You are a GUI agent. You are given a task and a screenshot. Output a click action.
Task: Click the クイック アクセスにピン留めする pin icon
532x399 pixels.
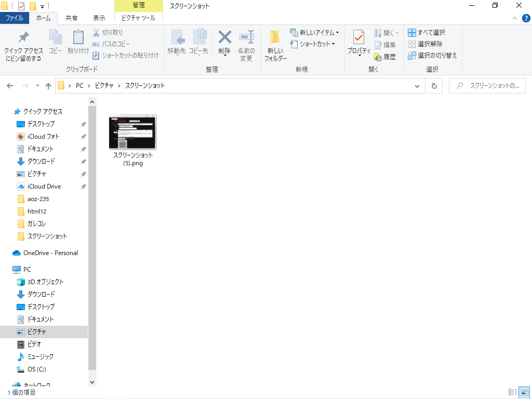(x=23, y=37)
